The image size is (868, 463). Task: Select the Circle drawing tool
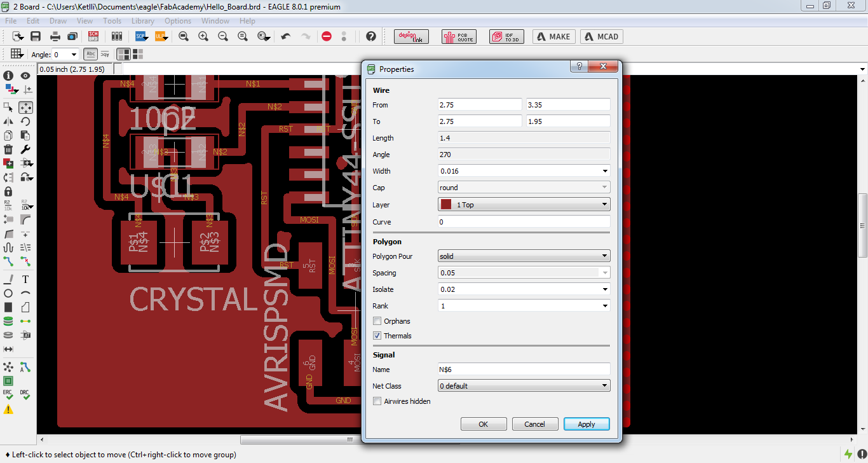(x=8, y=293)
